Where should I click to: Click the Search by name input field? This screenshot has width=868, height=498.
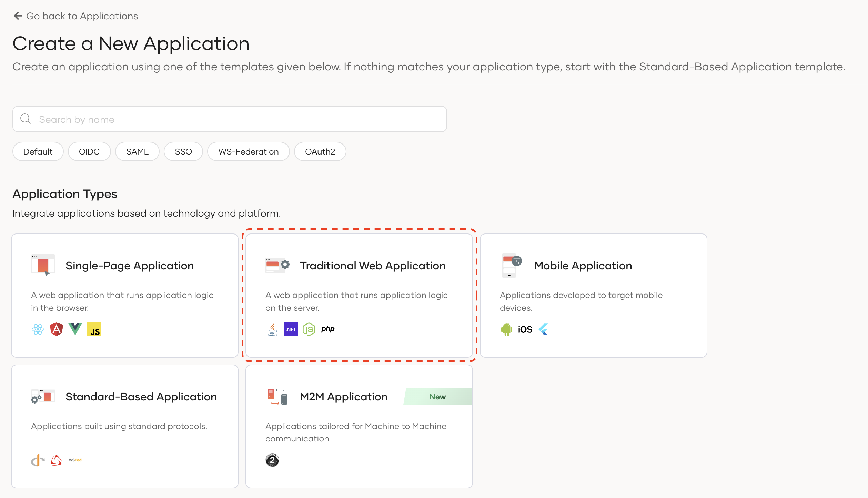point(229,119)
